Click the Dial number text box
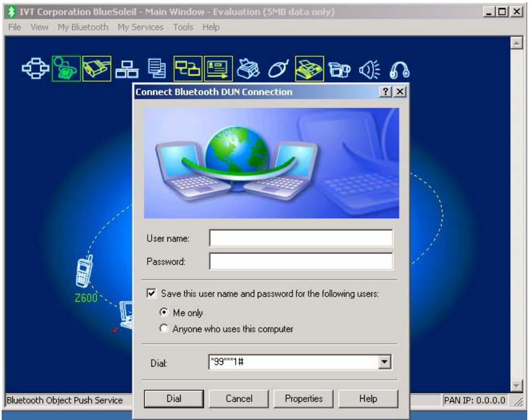The image size is (530, 420). coord(293,362)
